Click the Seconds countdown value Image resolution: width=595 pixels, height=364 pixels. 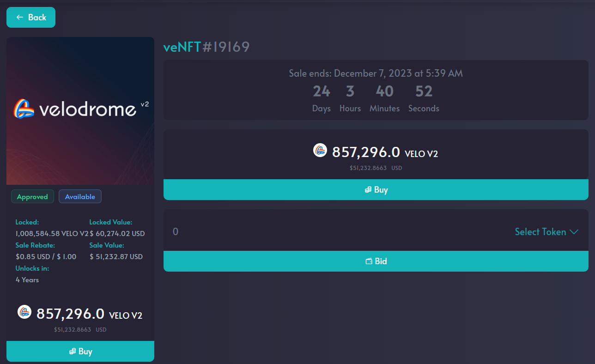pyautogui.click(x=424, y=91)
